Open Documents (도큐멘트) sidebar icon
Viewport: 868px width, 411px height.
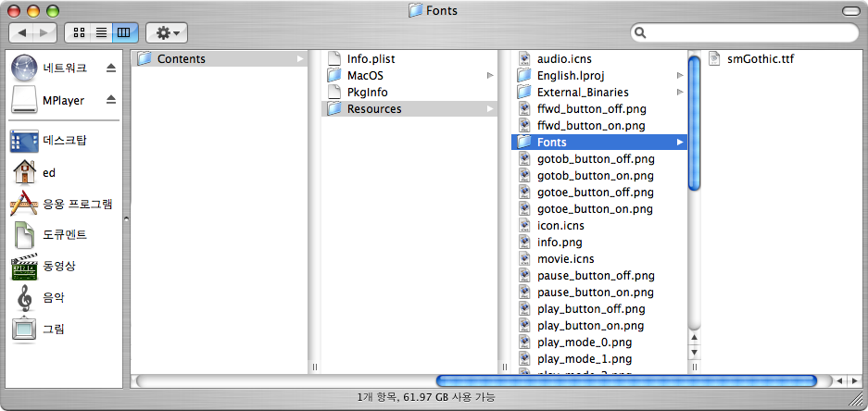[x=24, y=234]
